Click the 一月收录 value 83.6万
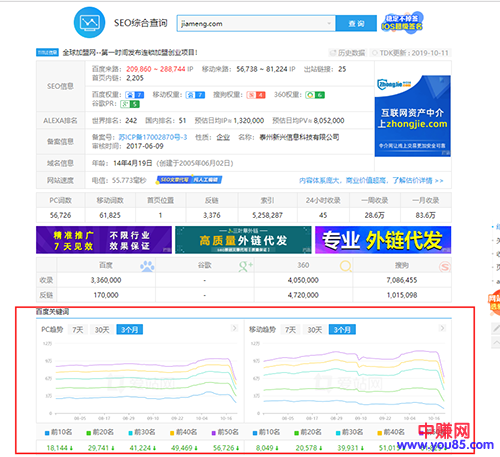Viewport: 500px width, 457px height. click(x=425, y=215)
